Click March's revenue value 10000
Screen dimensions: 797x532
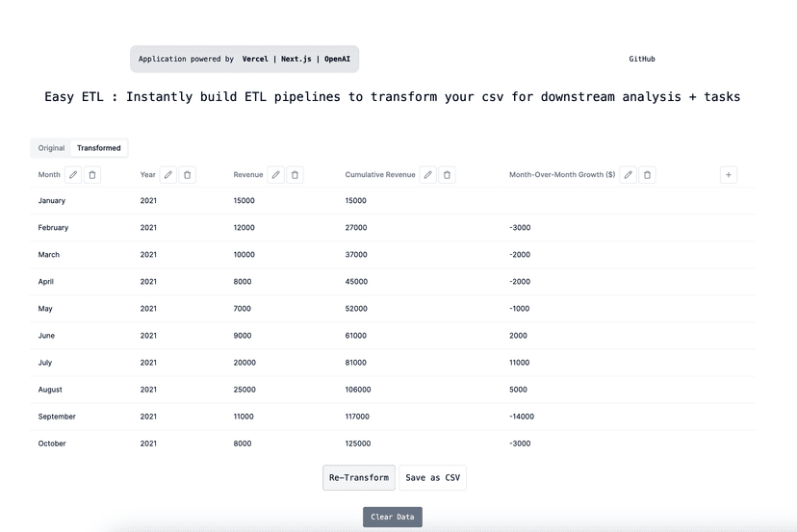point(244,255)
